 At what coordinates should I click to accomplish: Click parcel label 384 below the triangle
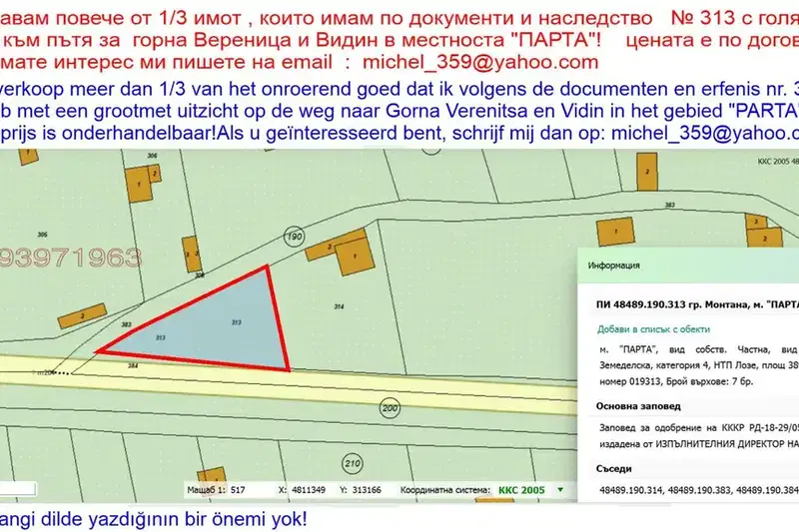(133, 365)
